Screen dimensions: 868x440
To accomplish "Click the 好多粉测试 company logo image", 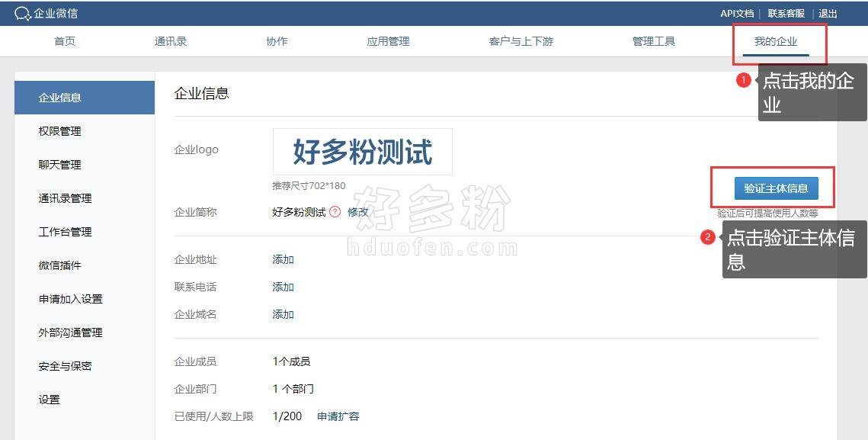I will [363, 152].
